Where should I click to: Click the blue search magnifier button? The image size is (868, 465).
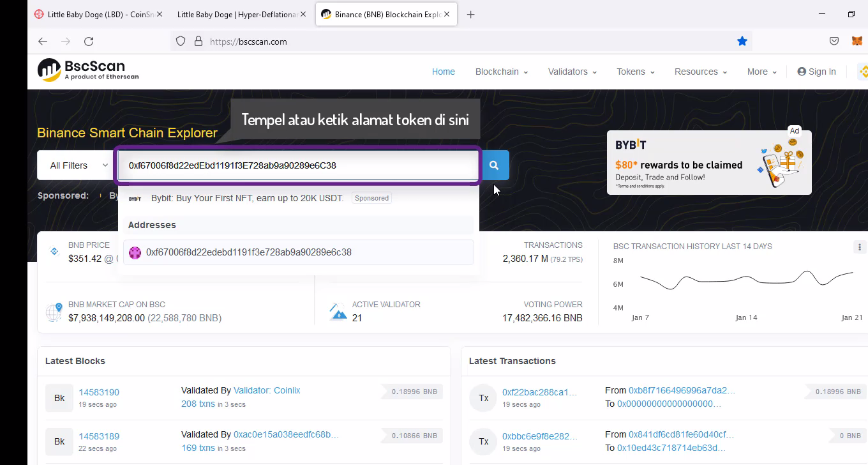pyautogui.click(x=495, y=165)
